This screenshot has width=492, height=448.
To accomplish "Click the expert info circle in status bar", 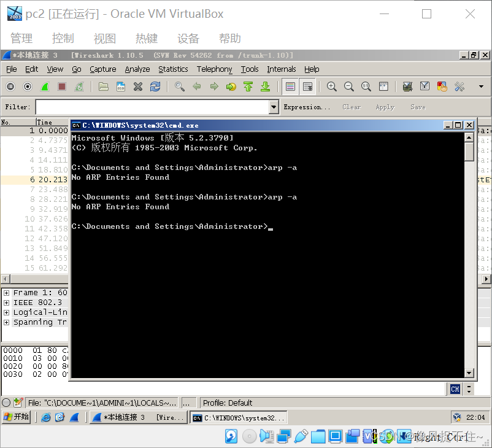I will click(x=6, y=403).
